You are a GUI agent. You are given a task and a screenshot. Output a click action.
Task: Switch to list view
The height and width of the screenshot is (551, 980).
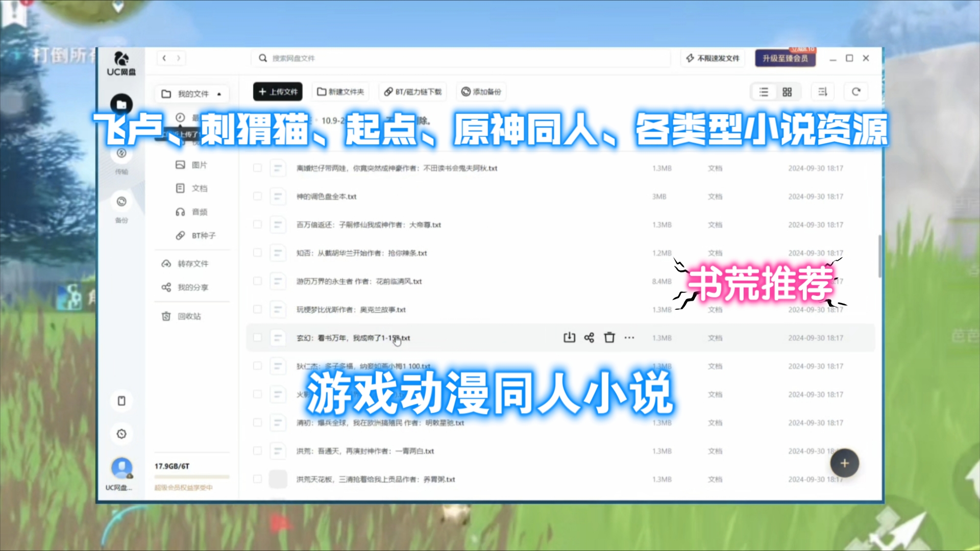764,92
